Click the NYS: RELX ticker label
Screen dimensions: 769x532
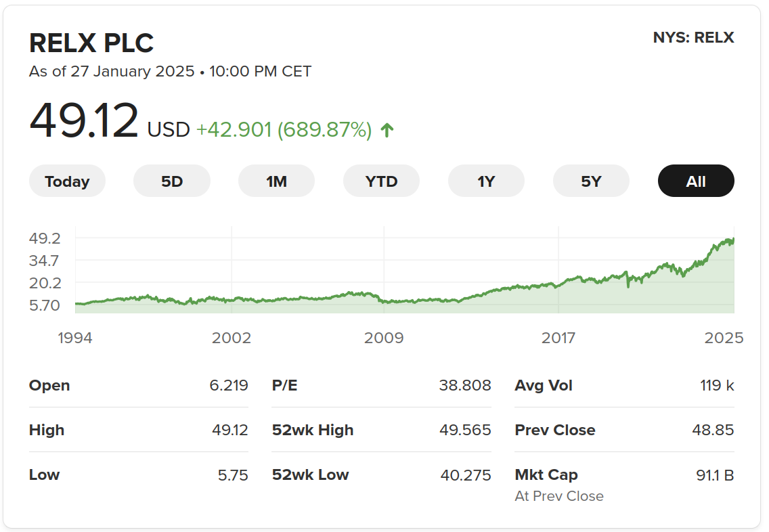693,38
